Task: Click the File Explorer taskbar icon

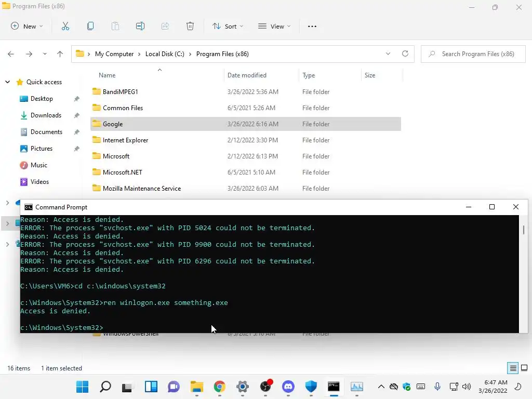Action: pos(197,387)
